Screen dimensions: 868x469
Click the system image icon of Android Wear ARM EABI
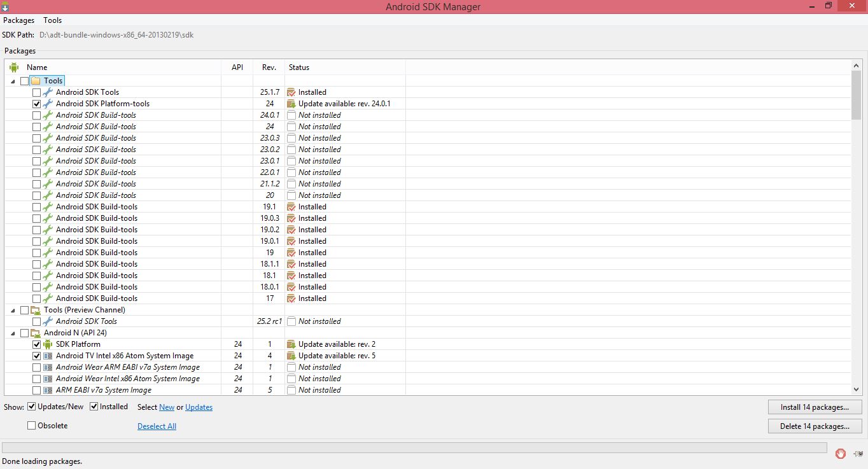[x=48, y=367]
